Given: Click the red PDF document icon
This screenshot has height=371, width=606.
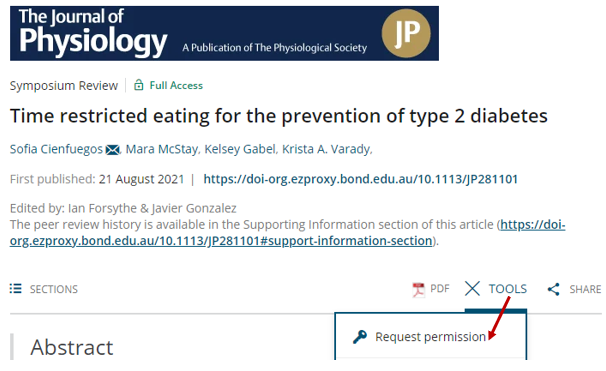Looking at the screenshot, I should (418, 289).
